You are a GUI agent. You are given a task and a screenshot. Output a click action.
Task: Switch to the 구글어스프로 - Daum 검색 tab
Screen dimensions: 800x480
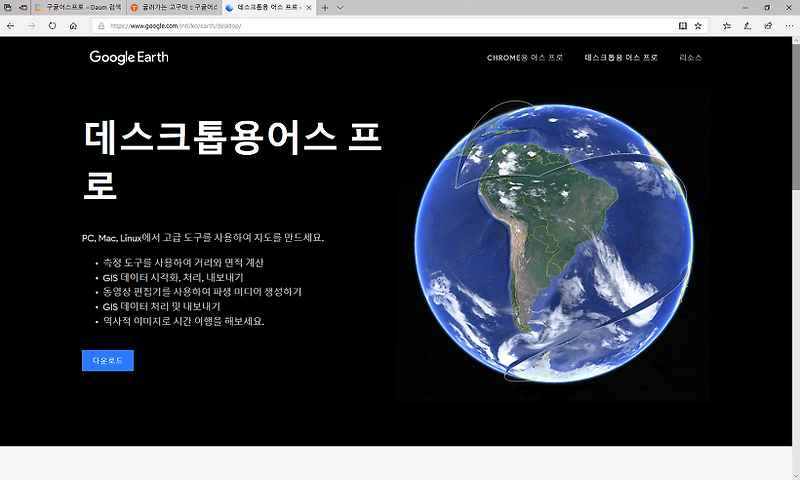point(79,8)
